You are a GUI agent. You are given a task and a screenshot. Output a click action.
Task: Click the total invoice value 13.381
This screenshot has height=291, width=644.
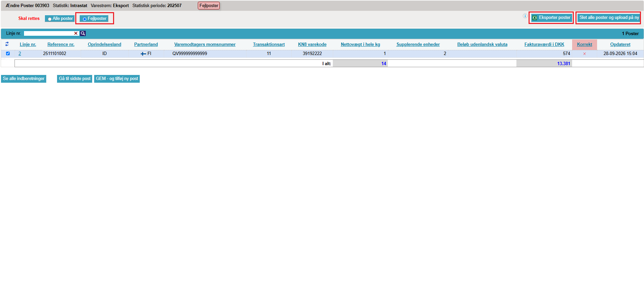point(564,63)
